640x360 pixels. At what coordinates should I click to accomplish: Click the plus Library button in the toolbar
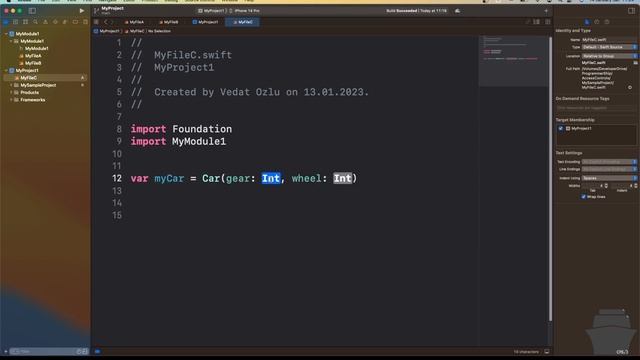(x=546, y=11)
